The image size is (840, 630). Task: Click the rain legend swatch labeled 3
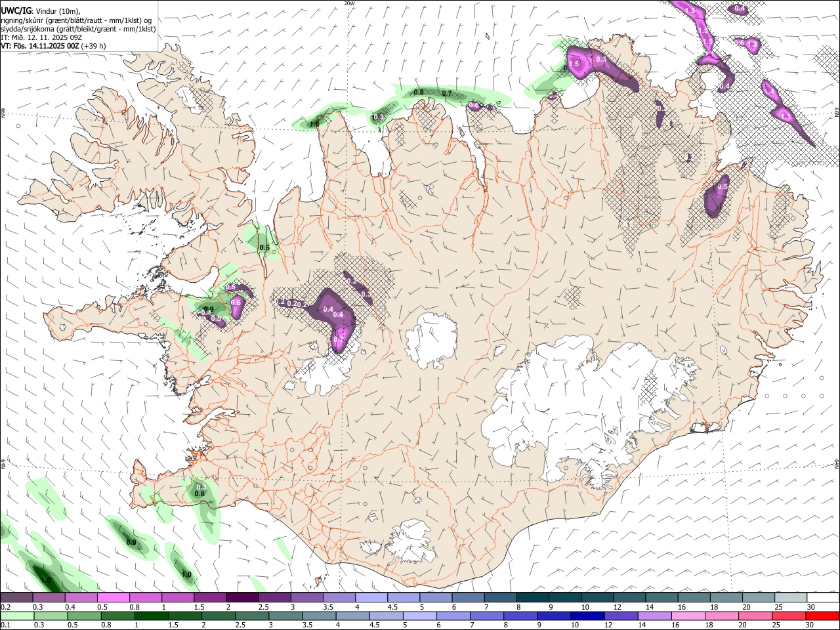285,616
